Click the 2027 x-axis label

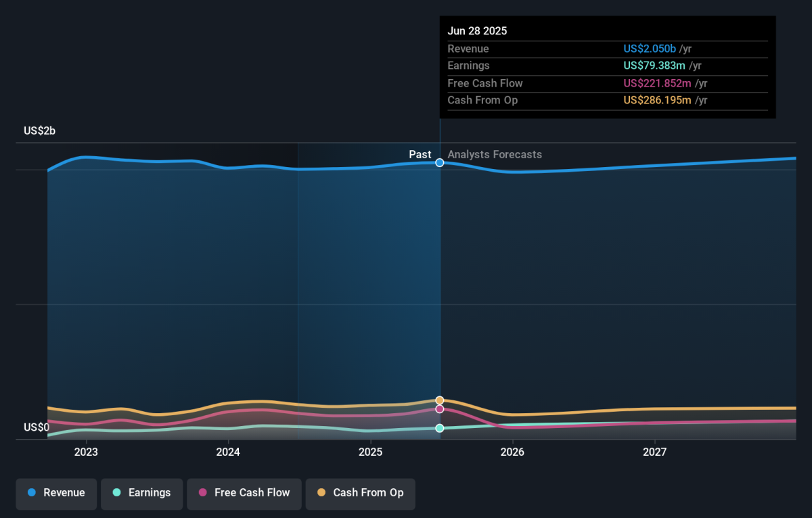click(654, 452)
